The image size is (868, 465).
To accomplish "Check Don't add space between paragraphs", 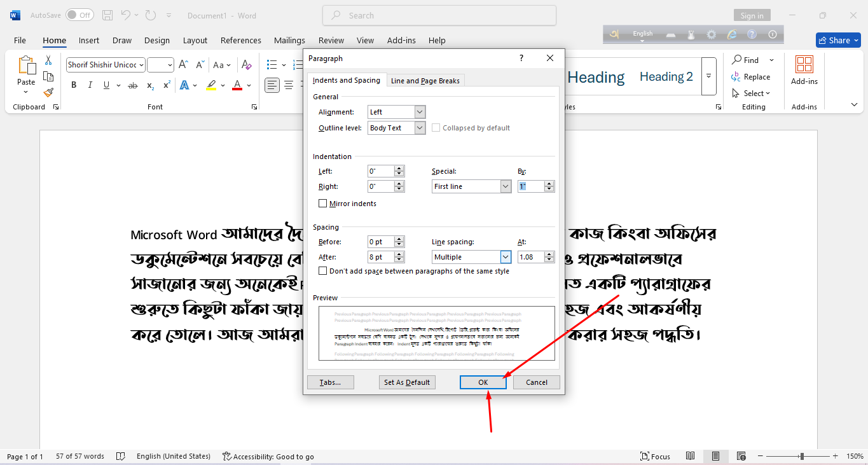I will coord(323,271).
